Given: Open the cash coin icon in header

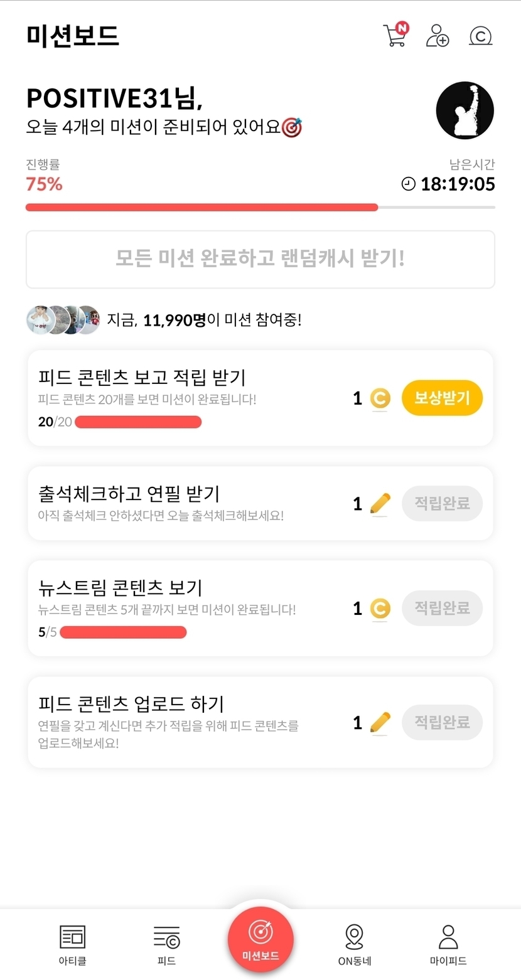Looking at the screenshot, I should [x=480, y=36].
